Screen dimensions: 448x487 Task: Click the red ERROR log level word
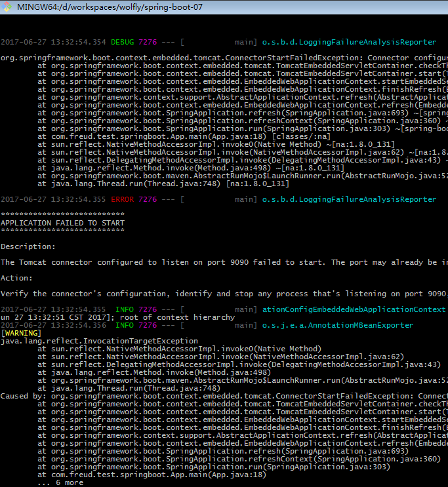point(123,199)
